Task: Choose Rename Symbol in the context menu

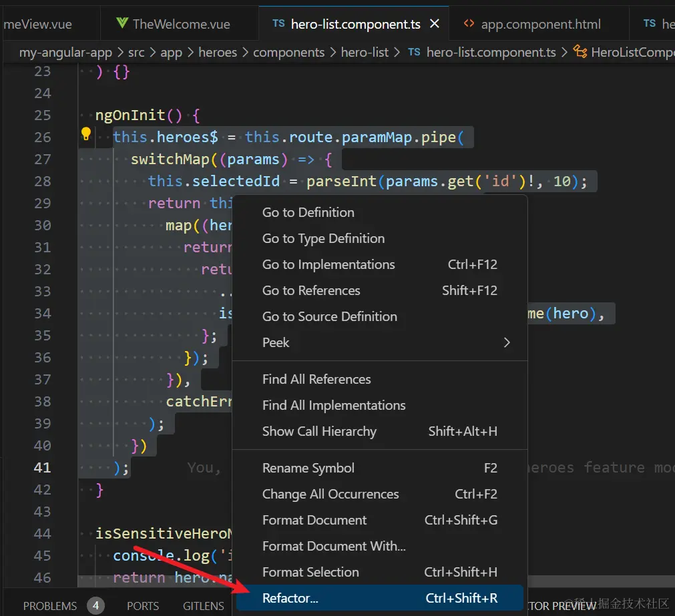Action: point(308,468)
